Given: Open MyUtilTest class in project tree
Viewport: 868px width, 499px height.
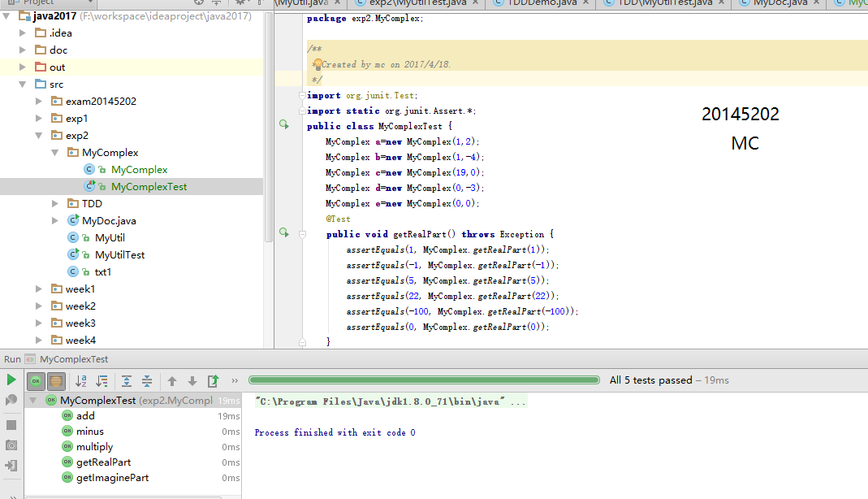Looking at the screenshot, I should (x=119, y=254).
